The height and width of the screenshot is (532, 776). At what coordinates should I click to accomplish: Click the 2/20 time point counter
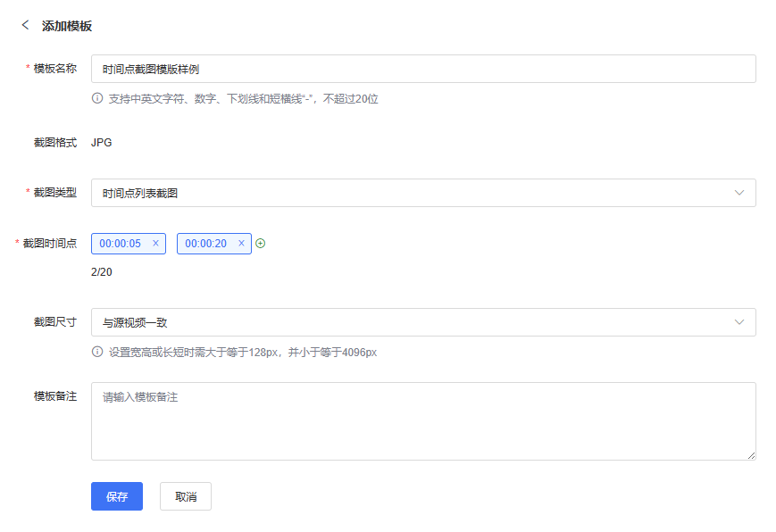tap(102, 271)
